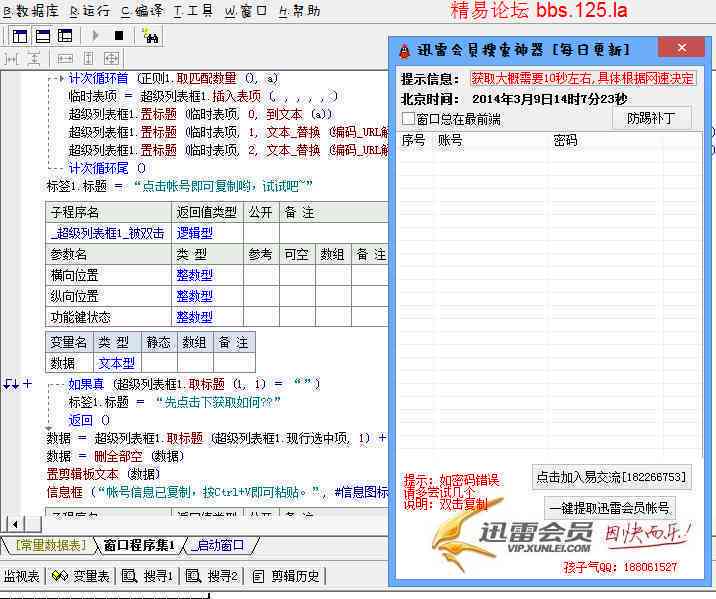Open the B.数据库 menu
This screenshot has height=599, width=716.
[31, 11]
